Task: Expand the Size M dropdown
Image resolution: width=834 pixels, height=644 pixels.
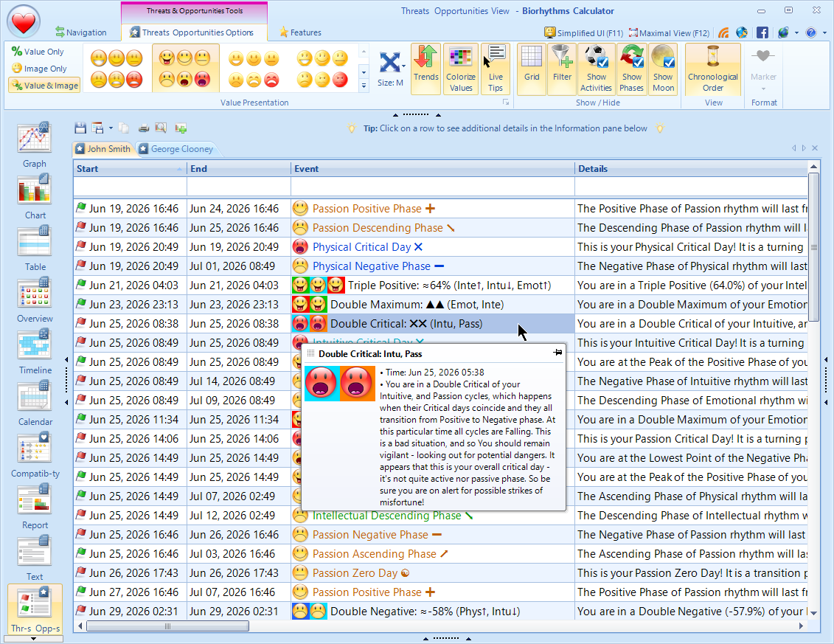Action: 391,83
